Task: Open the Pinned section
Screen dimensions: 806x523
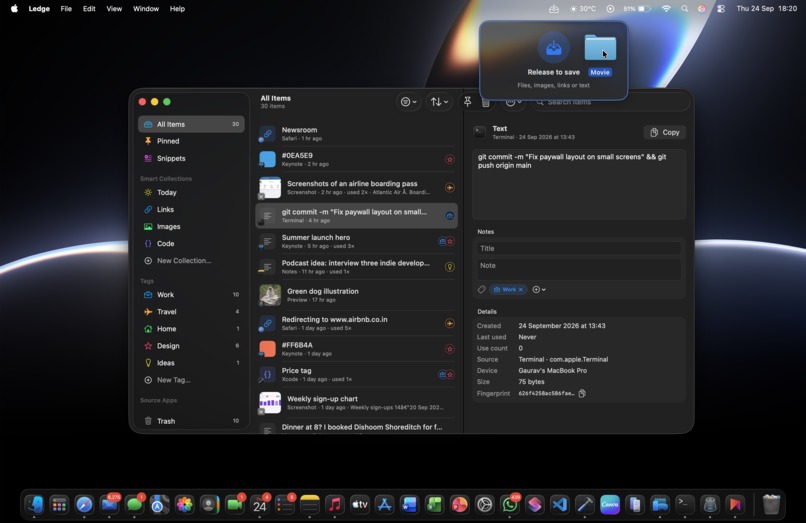Action: click(191, 141)
